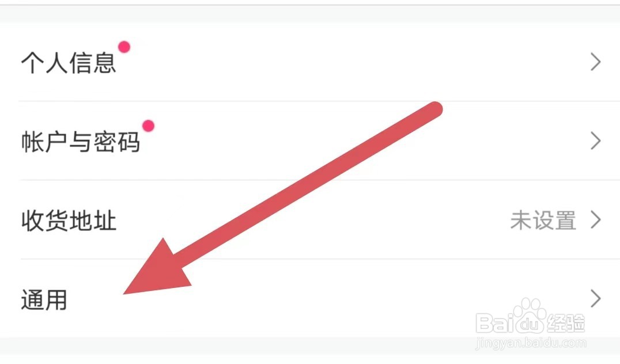620x364 pixels.
Task: Expand 收货地址 via its right chevron
Action: pos(596,220)
